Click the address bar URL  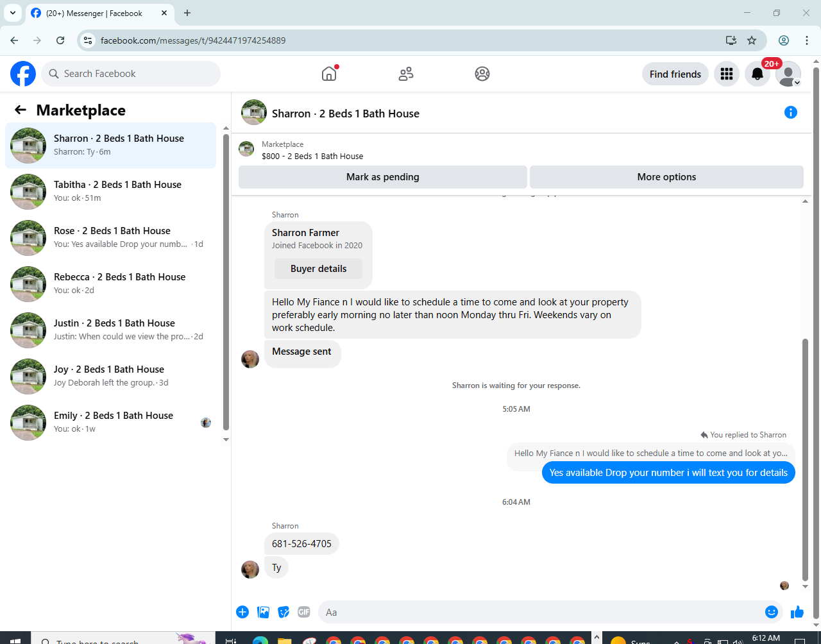pos(193,40)
